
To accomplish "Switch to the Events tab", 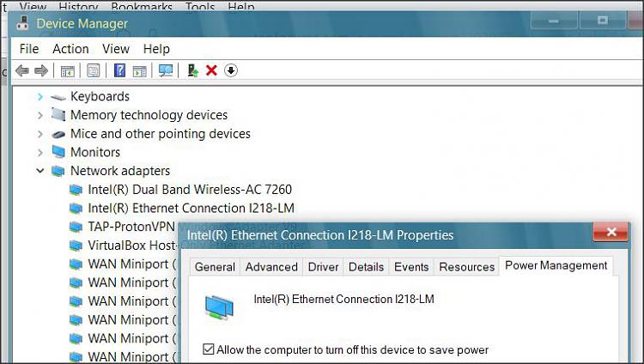I will coord(411,267).
